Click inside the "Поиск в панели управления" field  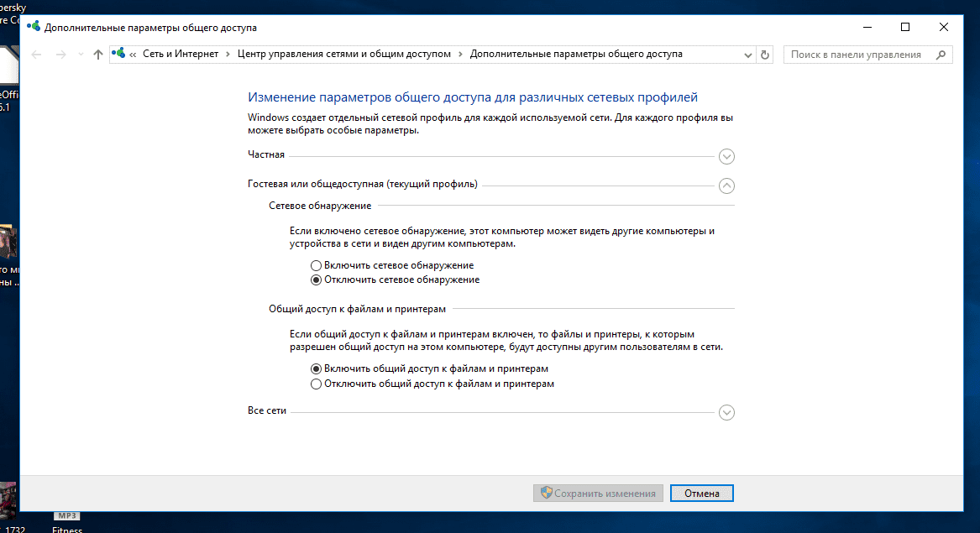point(857,54)
